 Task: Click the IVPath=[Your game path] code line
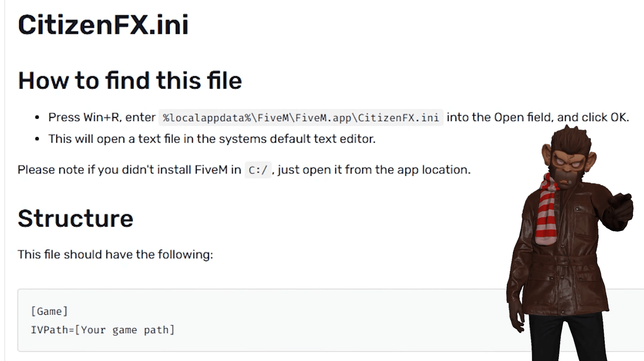(103, 330)
